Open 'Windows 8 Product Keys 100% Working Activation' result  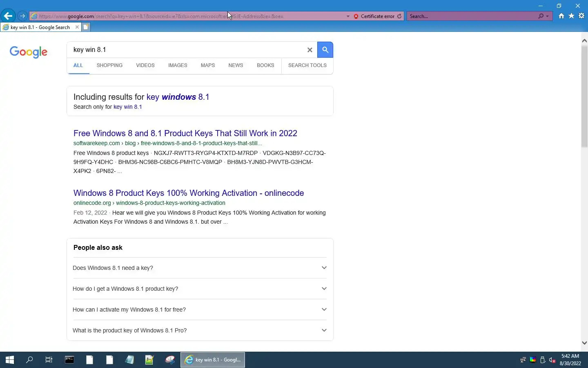pos(189,193)
